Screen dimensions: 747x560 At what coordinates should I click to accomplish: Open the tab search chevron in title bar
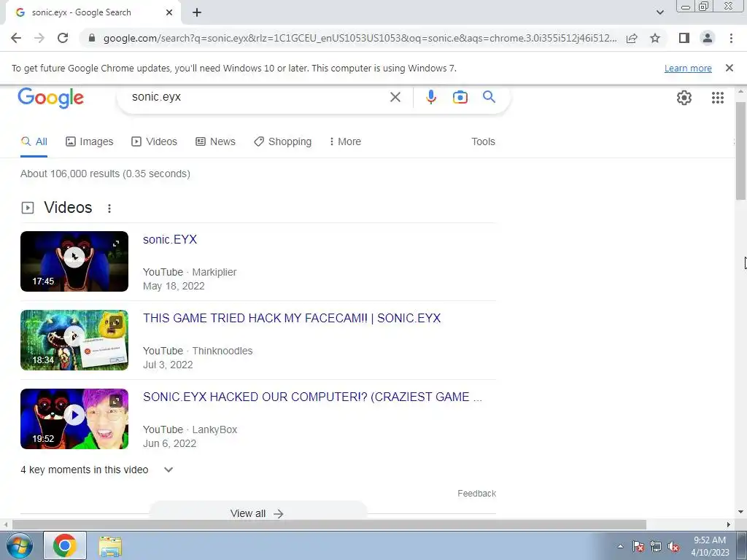pos(659,12)
